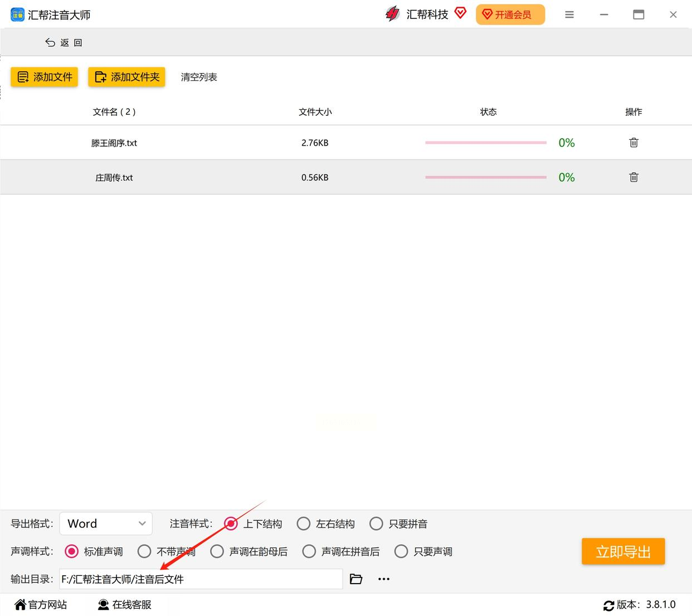Click 清空列表 to clear the list
692x616 pixels.
199,77
